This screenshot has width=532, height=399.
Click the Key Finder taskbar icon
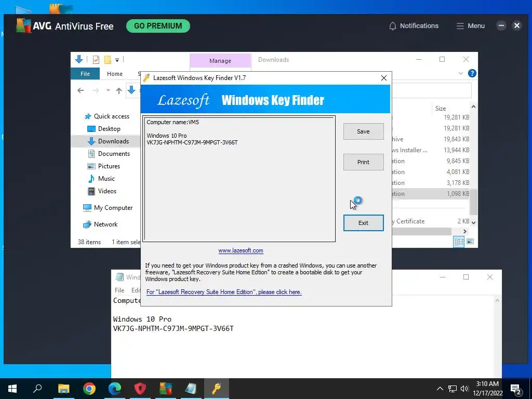pyautogui.click(x=217, y=389)
